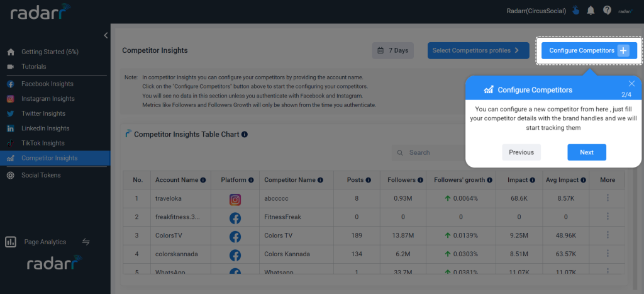
Task: Open More options for traveloka row
Action: click(608, 198)
